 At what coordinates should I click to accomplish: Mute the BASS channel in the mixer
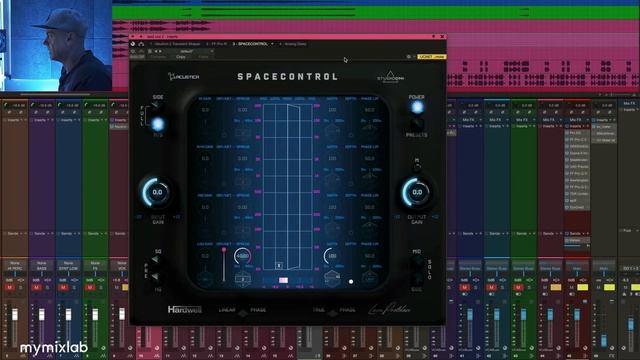click(x=36, y=287)
